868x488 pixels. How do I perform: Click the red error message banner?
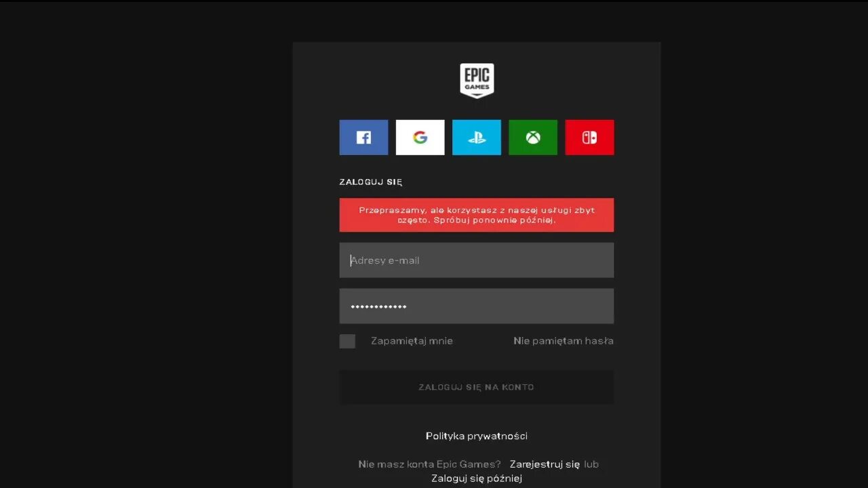click(x=477, y=215)
